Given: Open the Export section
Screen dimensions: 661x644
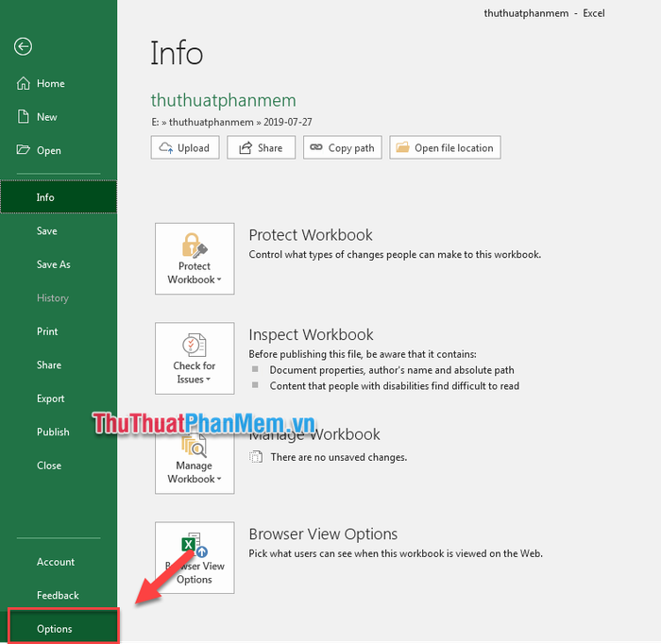Looking at the screenshot, I should [59, 398].
